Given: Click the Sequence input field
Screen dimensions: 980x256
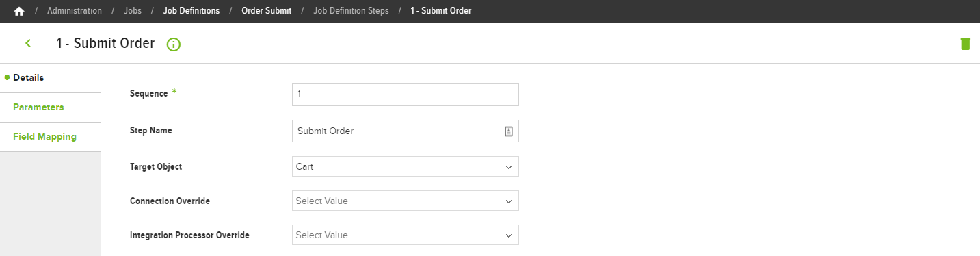Looking at the screenshot, I should click(x=405, y=94).
